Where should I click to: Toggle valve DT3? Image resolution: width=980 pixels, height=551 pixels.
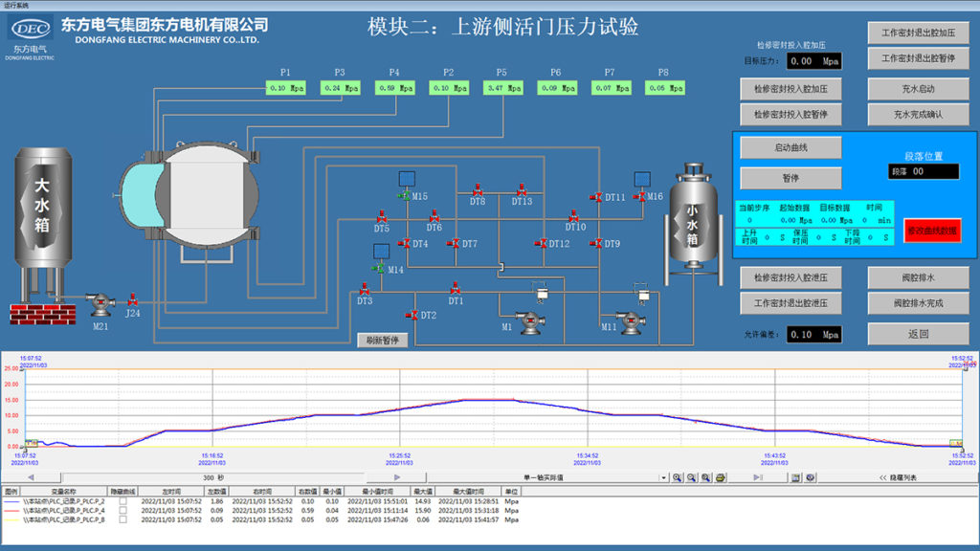coord(365,289)
